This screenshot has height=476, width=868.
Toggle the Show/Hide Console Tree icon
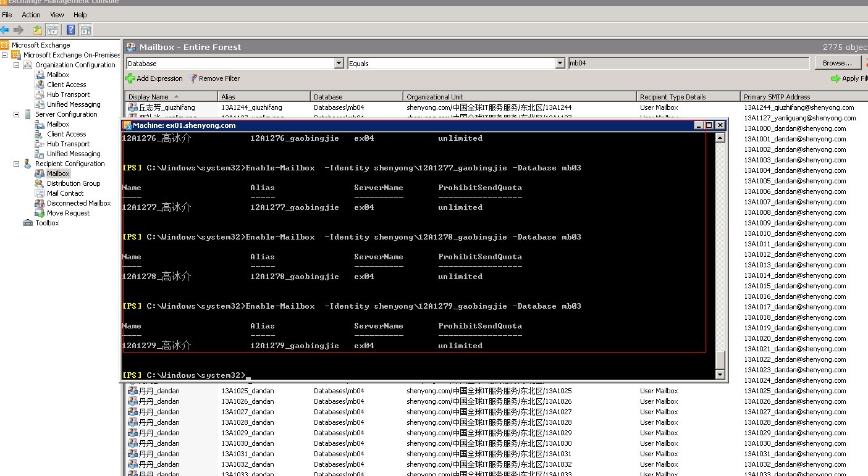pyautogui.click(x=53, y=30)
